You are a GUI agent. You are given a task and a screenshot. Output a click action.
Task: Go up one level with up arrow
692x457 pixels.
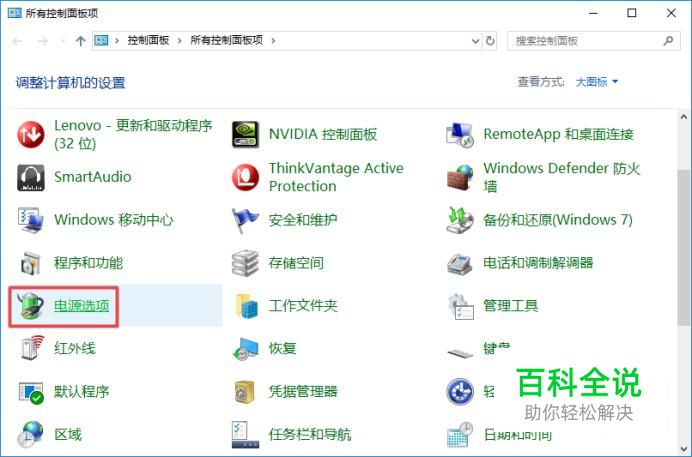pos(80,41)
